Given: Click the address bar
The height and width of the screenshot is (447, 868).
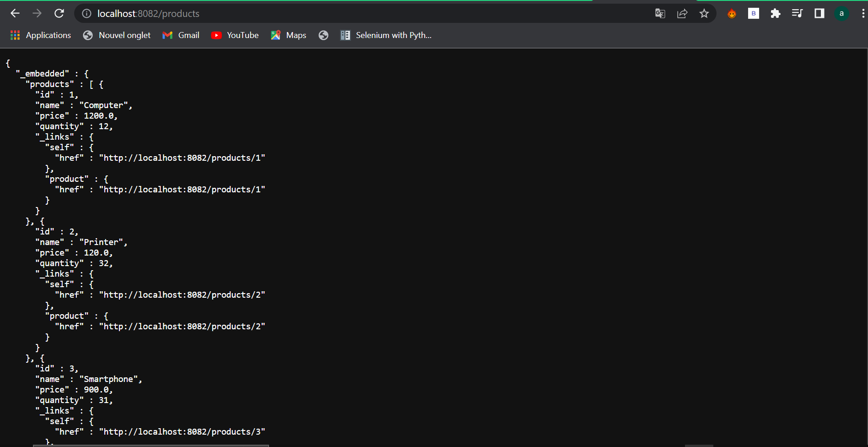Looking at the screenshot, I should coord(320,13).
